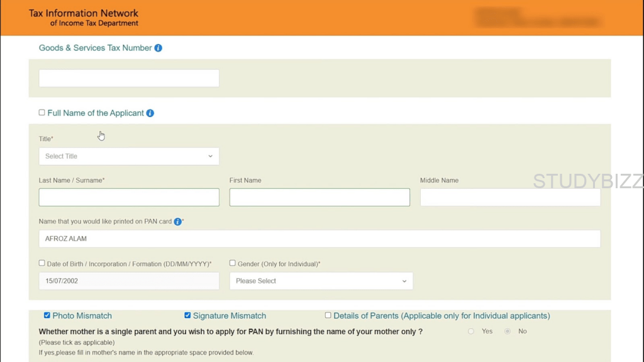
Task: Click the date of birth field showing 15/07/2002
Action: pos(129,281)
